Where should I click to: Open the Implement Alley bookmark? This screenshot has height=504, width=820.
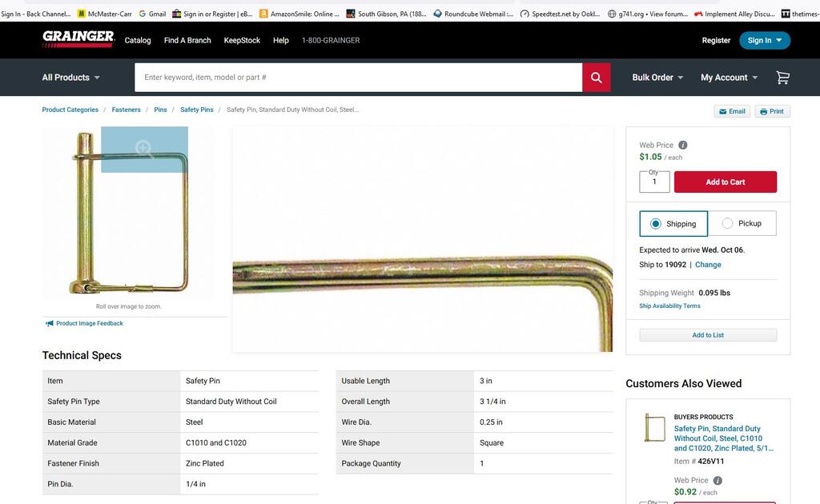pyautogui.click(x=734, y=14)
